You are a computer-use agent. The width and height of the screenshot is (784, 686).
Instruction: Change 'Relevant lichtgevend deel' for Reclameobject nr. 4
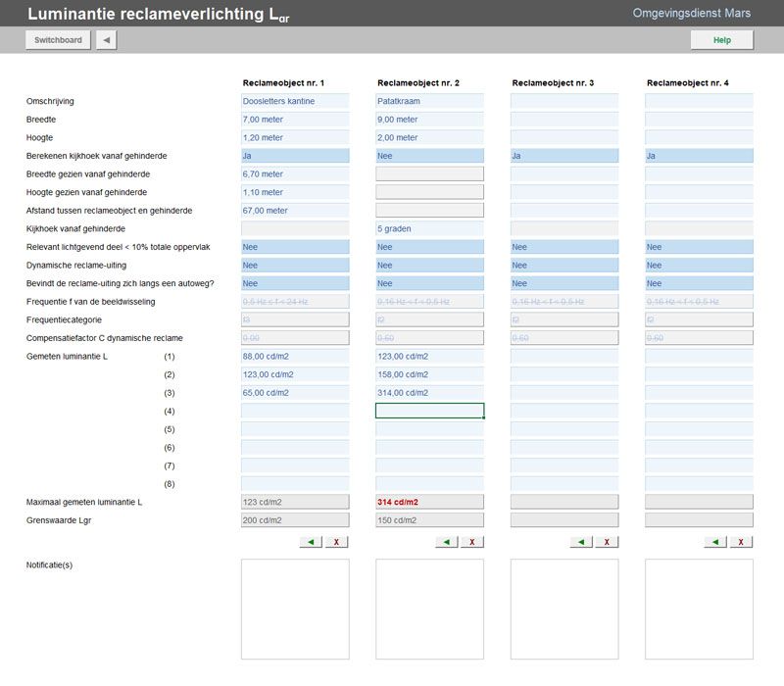point(699,247)
